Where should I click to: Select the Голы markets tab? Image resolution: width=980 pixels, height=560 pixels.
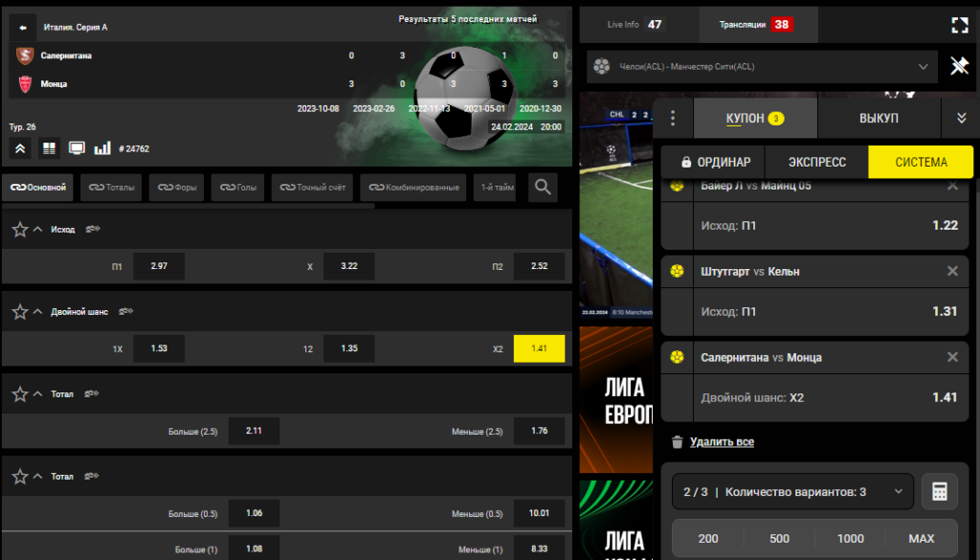237,188
